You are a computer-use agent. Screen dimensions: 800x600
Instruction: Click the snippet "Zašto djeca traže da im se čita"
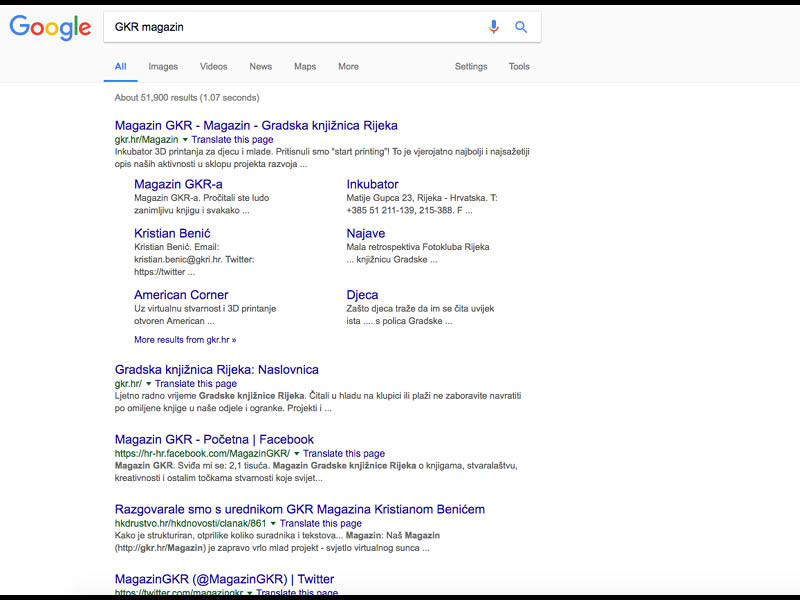coord(420,315)
